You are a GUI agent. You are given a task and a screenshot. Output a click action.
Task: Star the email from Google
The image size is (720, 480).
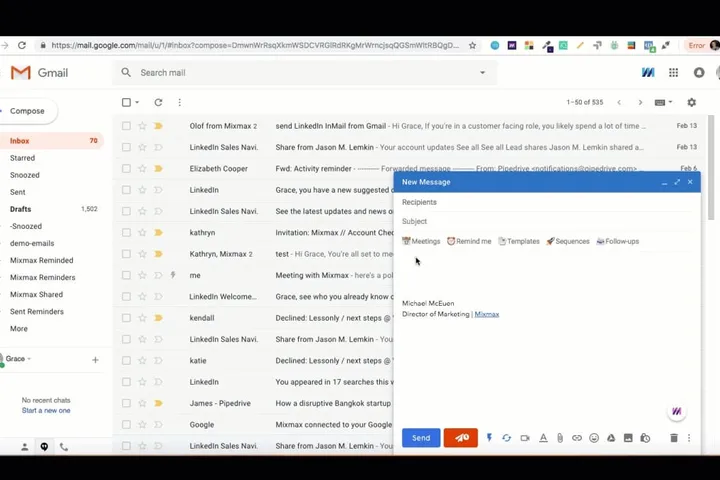click(142, 424)
